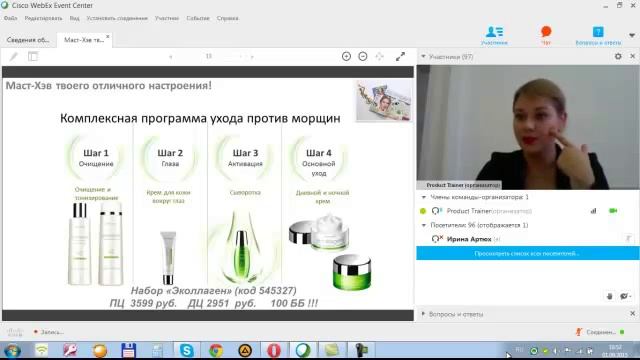Collapse the Посетители: 96 group
Screen dimensions: 640x360
coord(424,225)
